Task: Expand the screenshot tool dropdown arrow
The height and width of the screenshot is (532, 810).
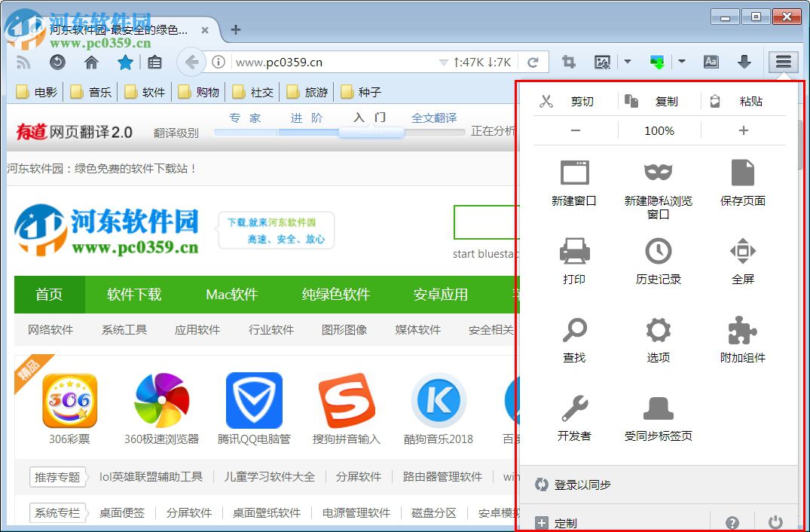Action: pyautogui.click(x=628, y=62)
